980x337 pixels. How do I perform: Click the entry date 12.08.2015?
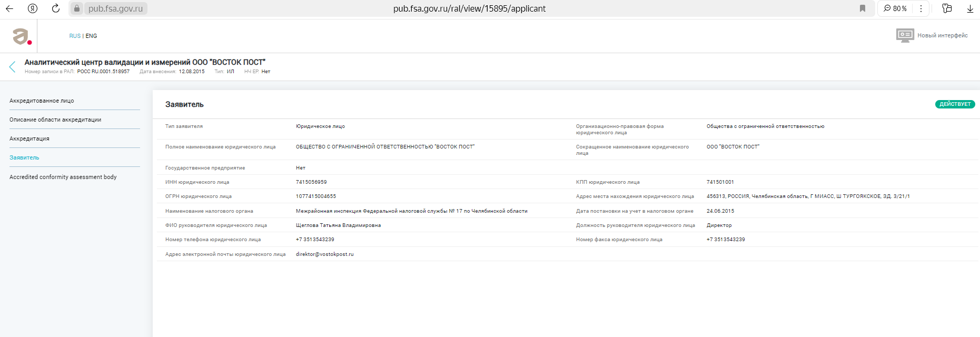(192, 72)
